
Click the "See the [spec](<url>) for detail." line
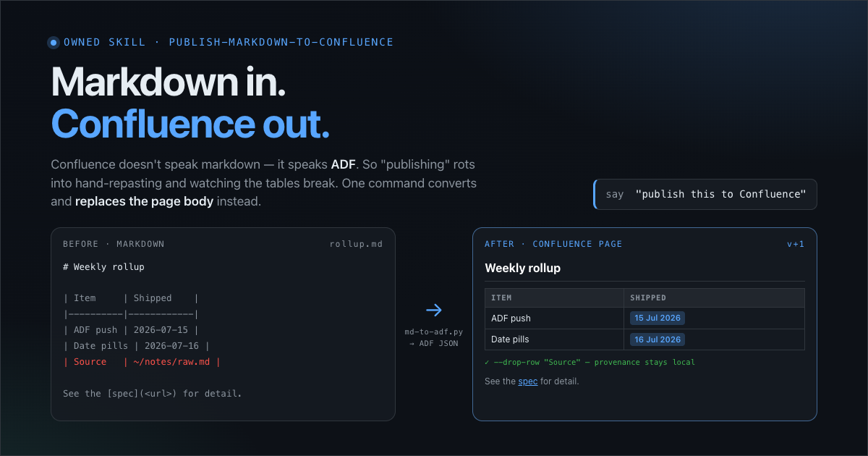(153, 393)
